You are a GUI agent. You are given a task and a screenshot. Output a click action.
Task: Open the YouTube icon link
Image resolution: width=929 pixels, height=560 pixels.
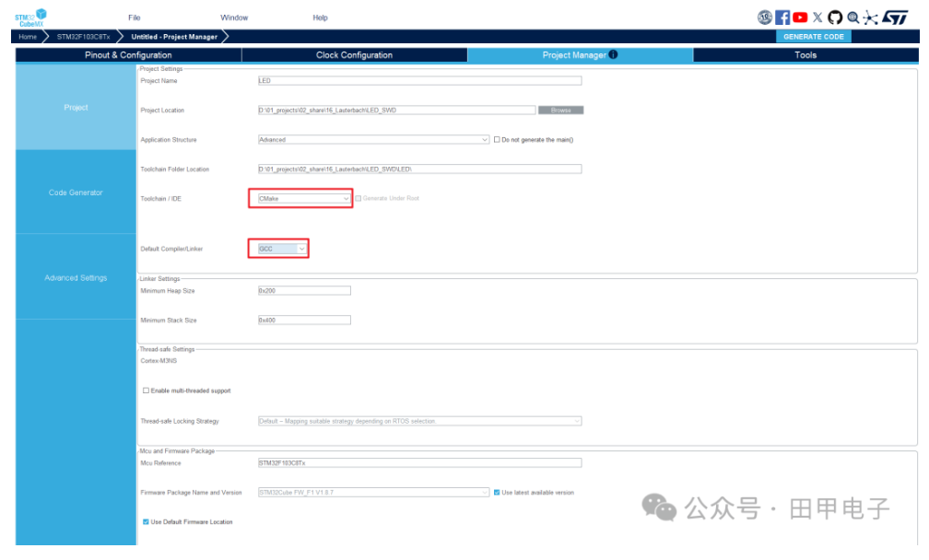(x=800, y=17)
